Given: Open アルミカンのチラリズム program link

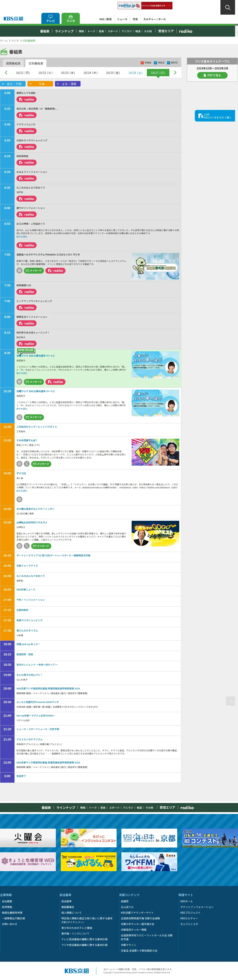Looking at the screenshot, I should click(x=29, y=739).
